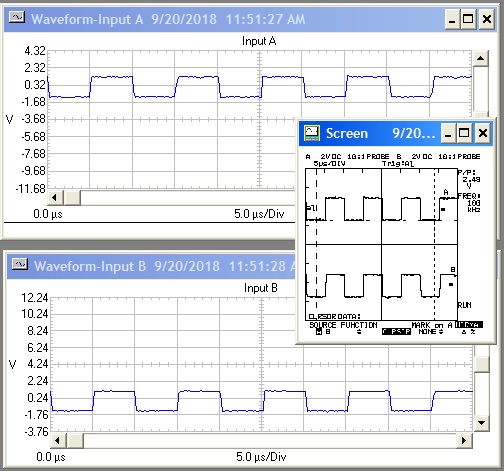Click the Input B vertical scrollbar thumb
The image size is (504, 471).
481,364
